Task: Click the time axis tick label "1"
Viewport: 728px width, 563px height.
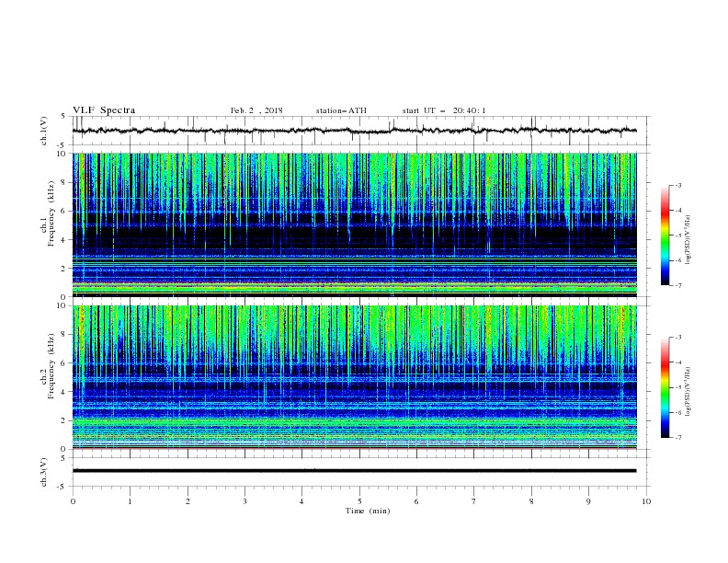Action: [130, 501]
